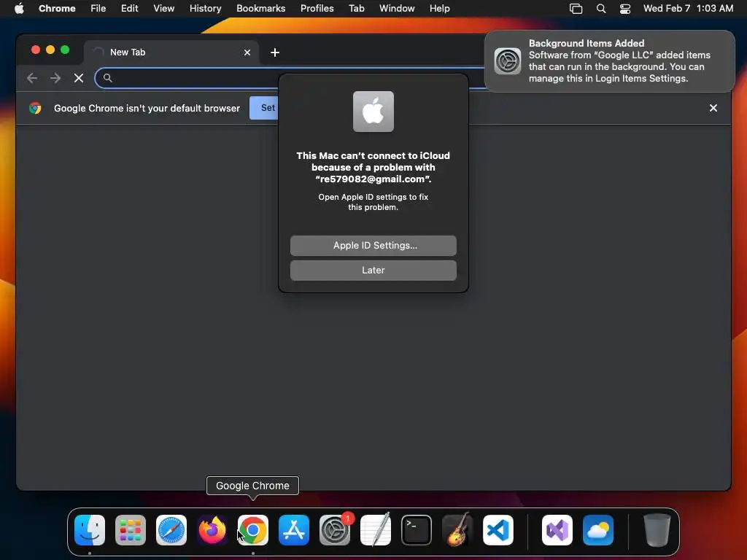Maximize the Chrome window with green button

point(65,50)
